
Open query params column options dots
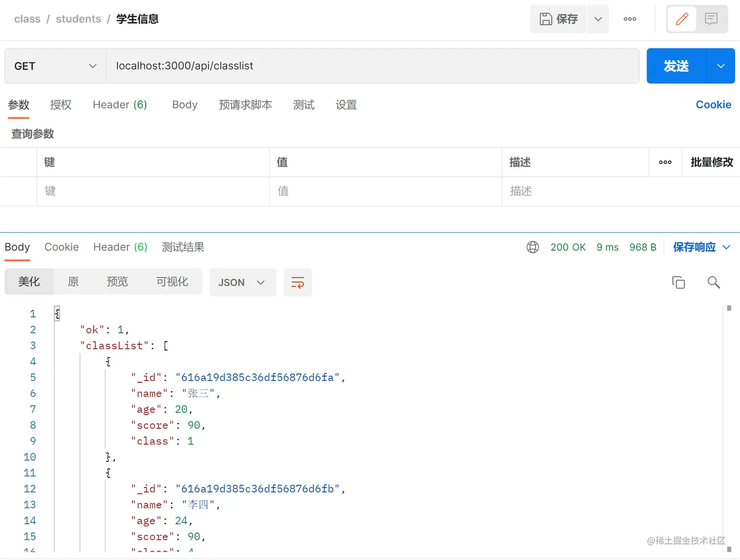click(x=665, y=162)
